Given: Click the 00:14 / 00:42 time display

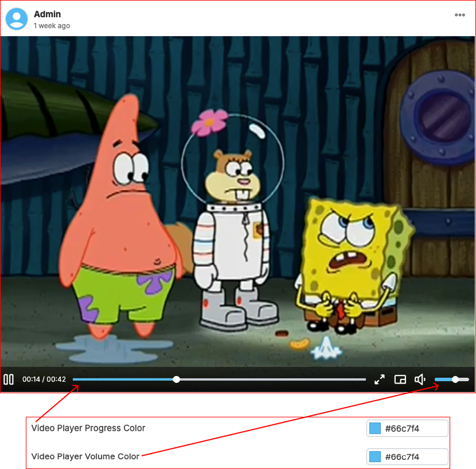Looking at the screenshot, I should [44, 379].
